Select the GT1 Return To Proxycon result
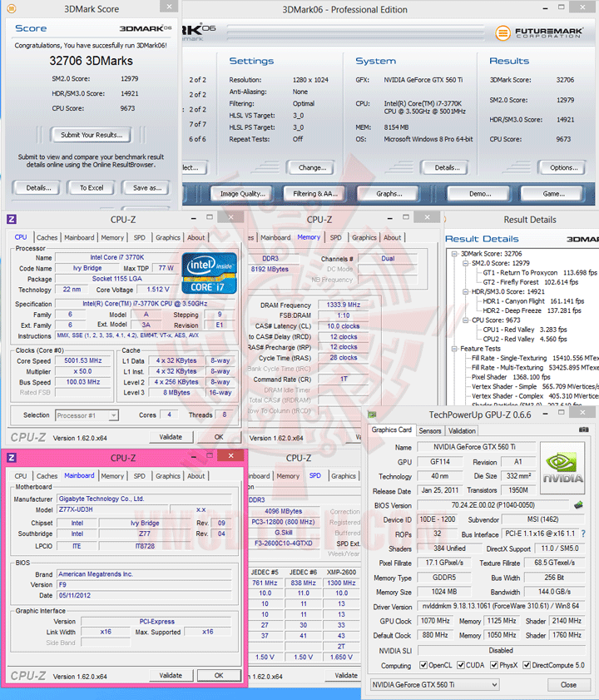Viewport: 599px width, 700px height. (x=540, y=273)
